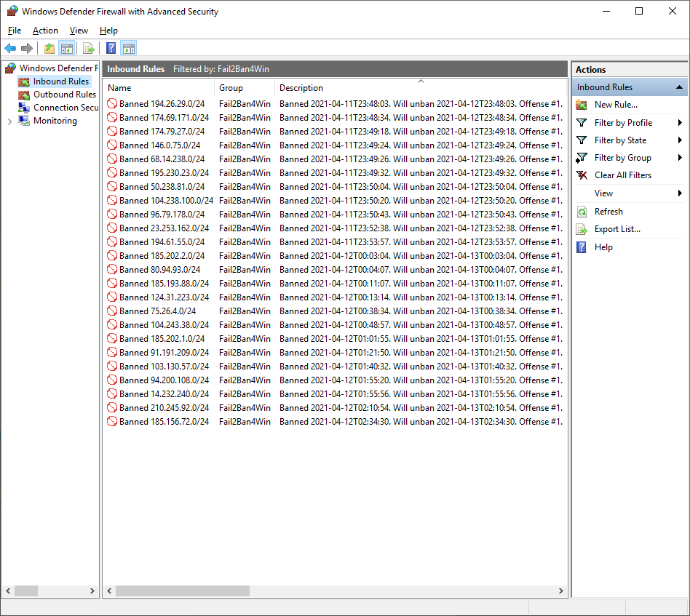
Task: Click the Inbound Rules tree icon
Action: (x=24, y=81)
